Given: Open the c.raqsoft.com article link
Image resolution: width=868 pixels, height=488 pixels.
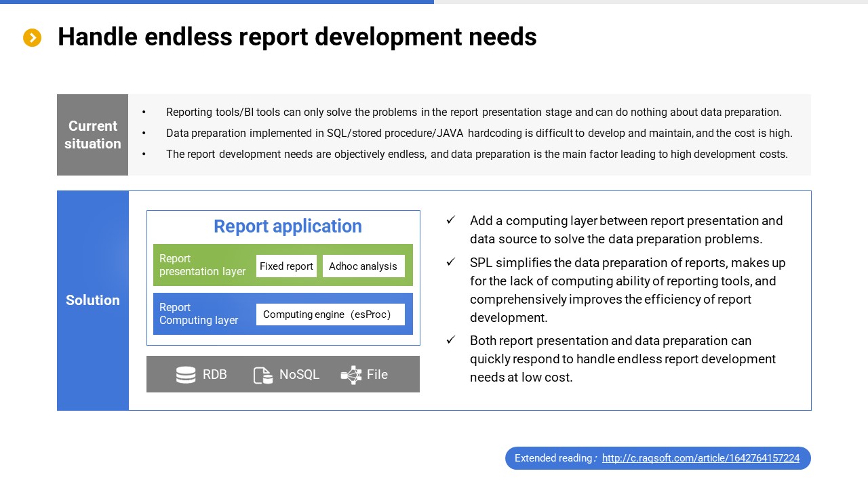Looking at the screenshot, I should (701, 458).
